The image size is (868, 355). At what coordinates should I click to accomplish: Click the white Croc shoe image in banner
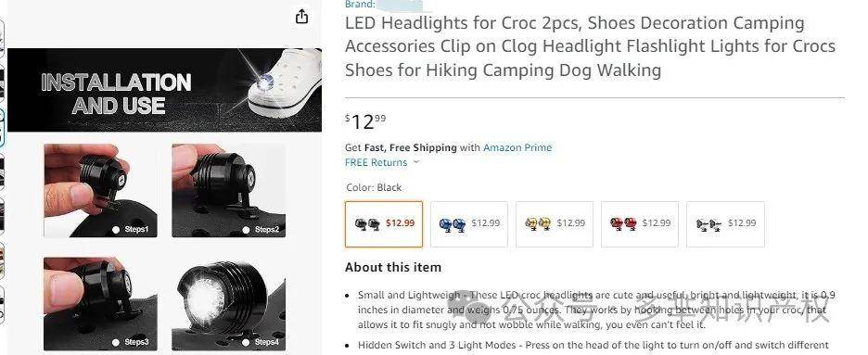tap(284, 81)
